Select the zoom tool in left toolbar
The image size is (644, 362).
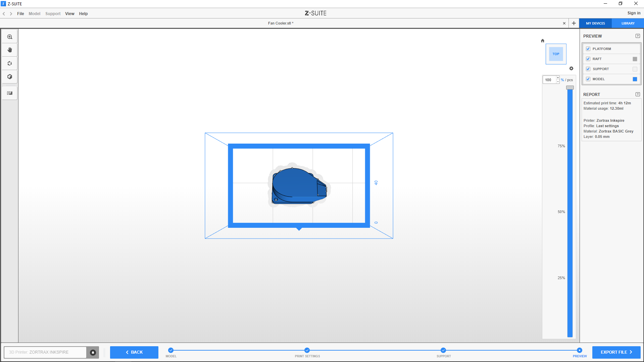pos(10,37)
